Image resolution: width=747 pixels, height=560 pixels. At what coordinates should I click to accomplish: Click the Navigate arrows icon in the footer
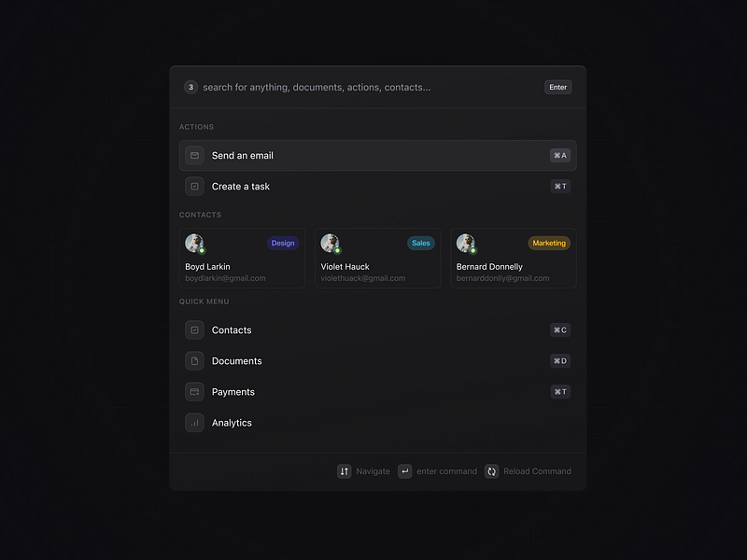click(344, 471)
